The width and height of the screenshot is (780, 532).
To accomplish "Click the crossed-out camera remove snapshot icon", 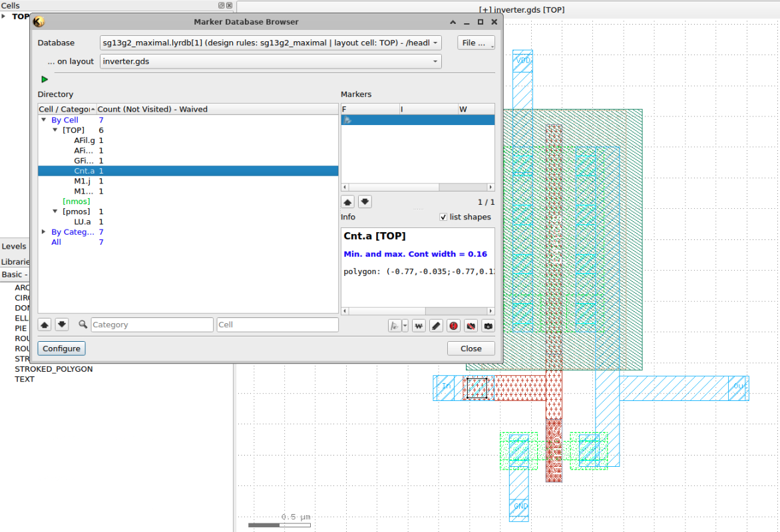I will [471, 326].
